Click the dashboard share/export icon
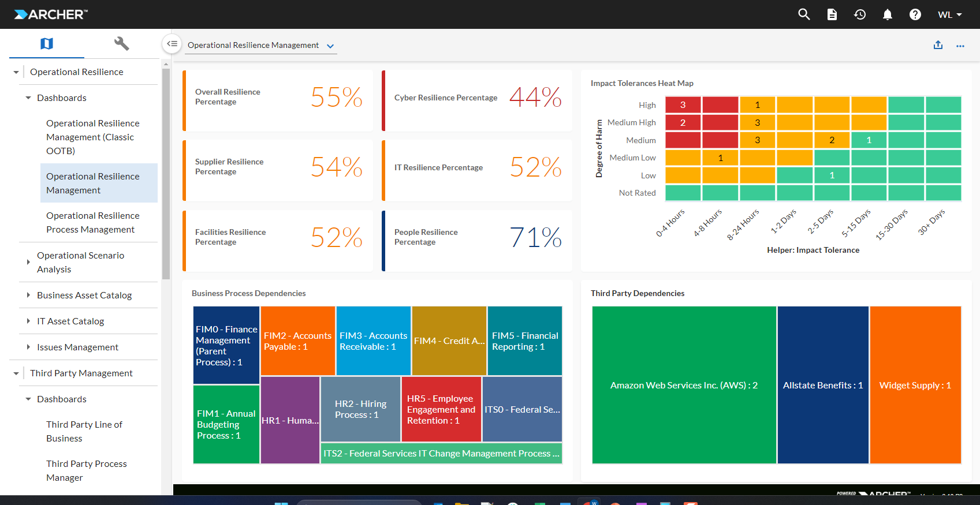This screenshot has width=980, height=505. [938, 45]
